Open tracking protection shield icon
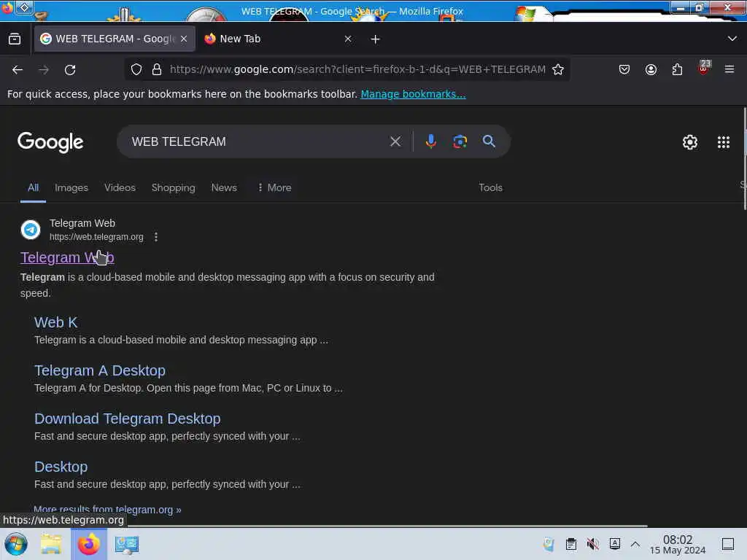747x560 pixels. click(x=136, y=69)
